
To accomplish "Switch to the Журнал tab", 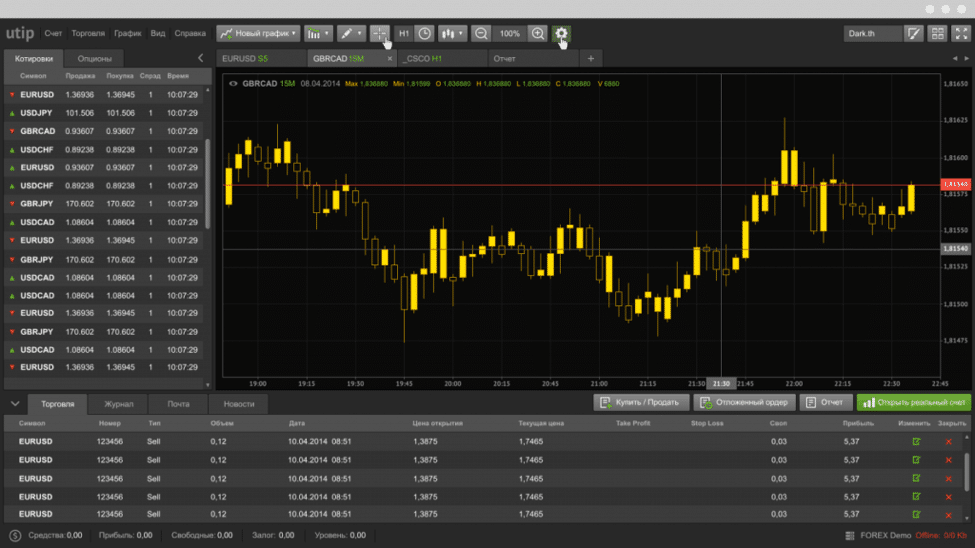I will coord(118,404).
